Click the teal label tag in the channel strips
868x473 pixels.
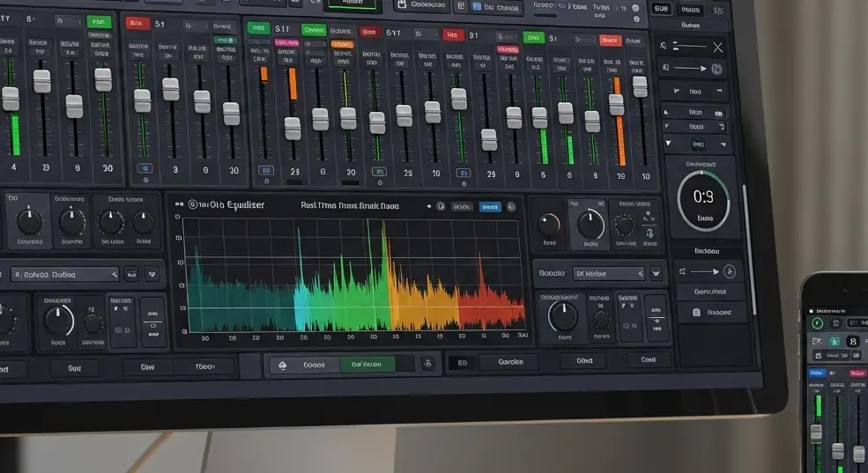(x=225, y=40)
